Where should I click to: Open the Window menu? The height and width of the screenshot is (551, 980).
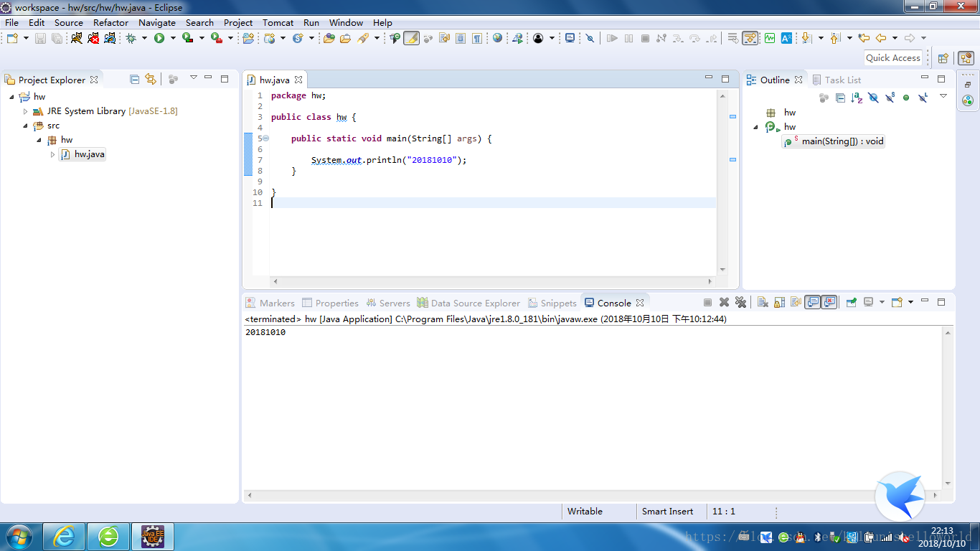coord(346,22)
